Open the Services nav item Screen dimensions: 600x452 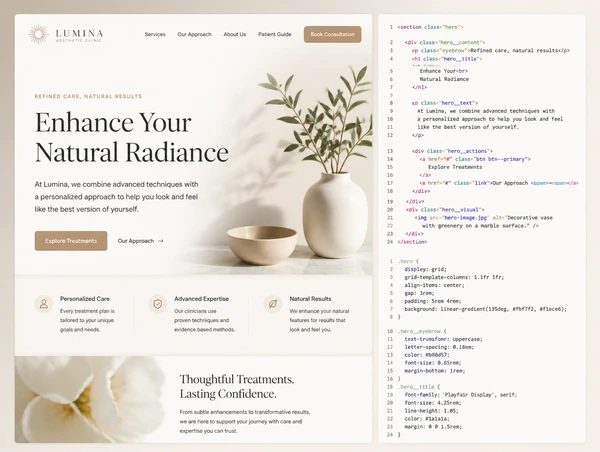[155, 34]
